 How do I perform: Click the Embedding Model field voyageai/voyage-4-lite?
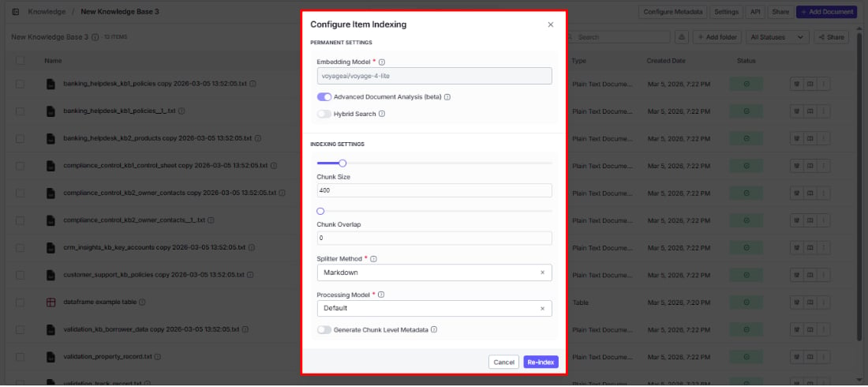pos(435,76)
